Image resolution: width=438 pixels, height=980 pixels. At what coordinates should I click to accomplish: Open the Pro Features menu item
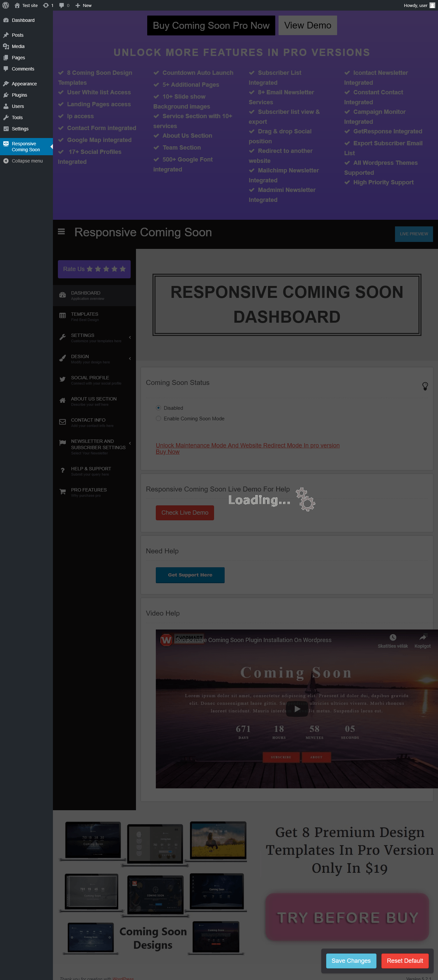(94, 492)
